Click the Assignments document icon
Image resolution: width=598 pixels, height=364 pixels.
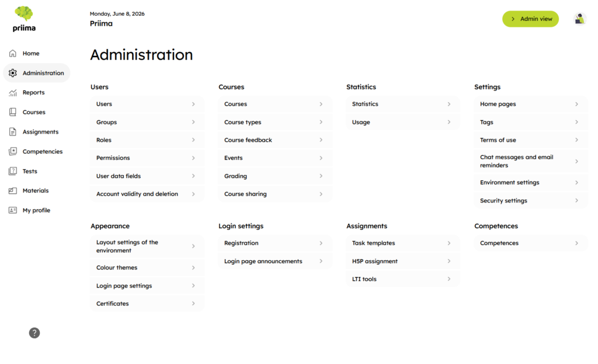click(x=13, y=132)
